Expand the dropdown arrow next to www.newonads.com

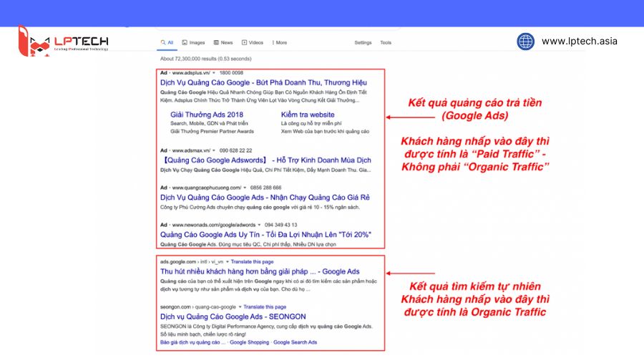tap(259, 225)
